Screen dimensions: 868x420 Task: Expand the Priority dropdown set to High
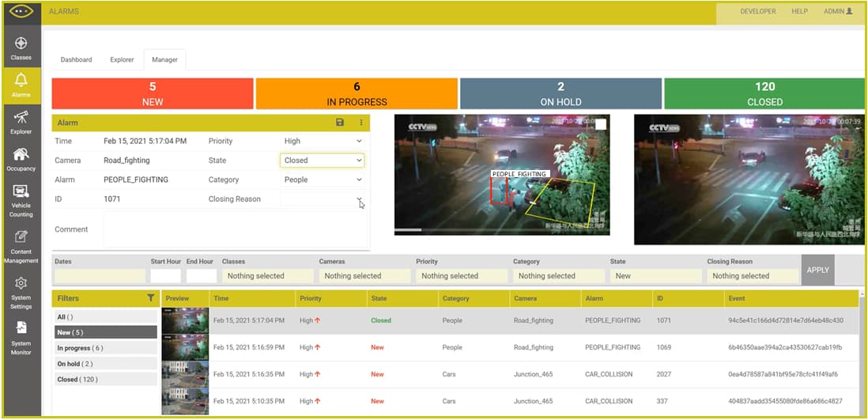click(x=323, y=142)
